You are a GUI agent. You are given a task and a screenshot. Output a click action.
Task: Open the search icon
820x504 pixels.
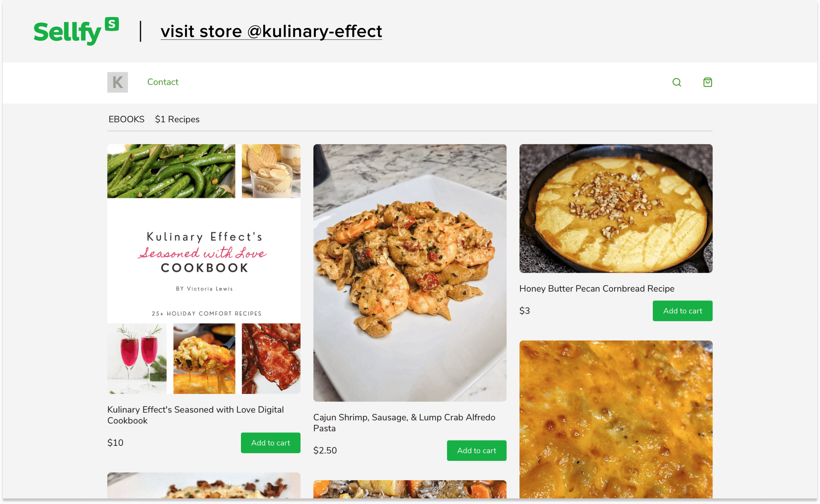(677, 82)
